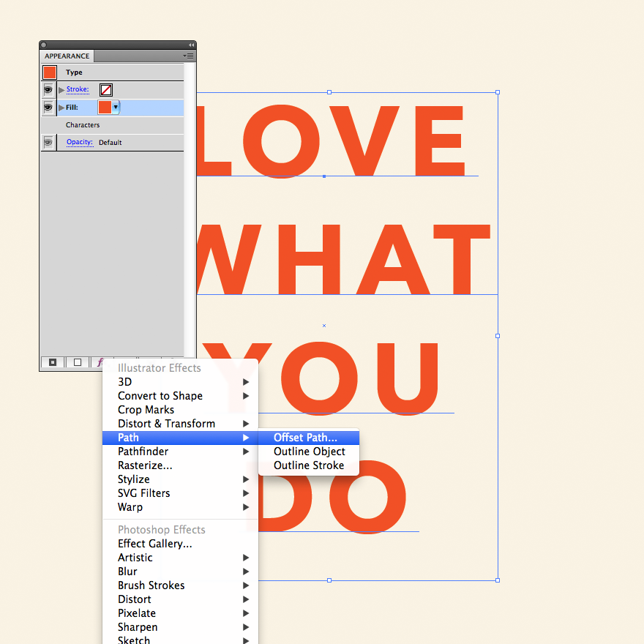Viewport: 644px width, 644px height.
Task: Choose Rasterize... from the effects menu
Action: [x=180, y=465]
